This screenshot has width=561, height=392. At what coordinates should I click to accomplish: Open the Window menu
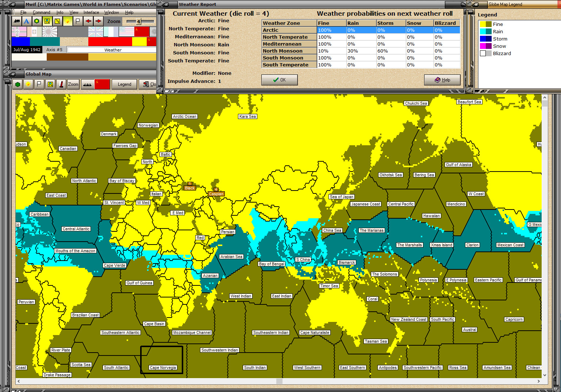click(111, 12)
